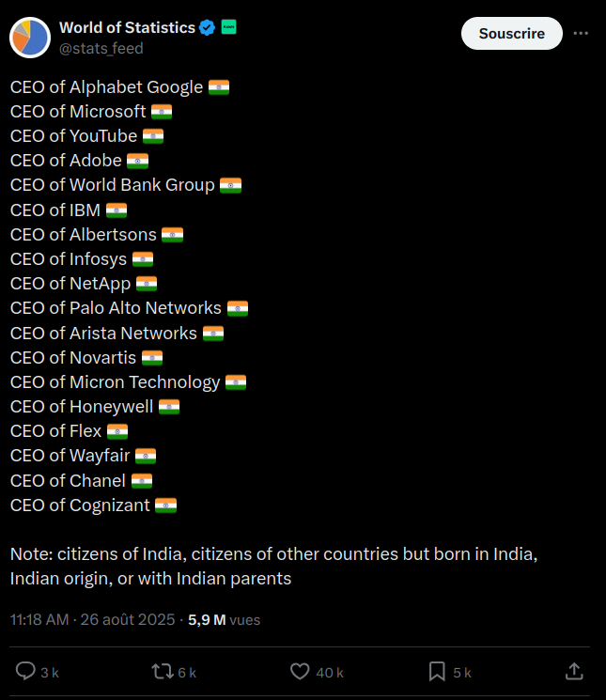
Task: View the 5,9 M vues analytics
Action: 224,619
